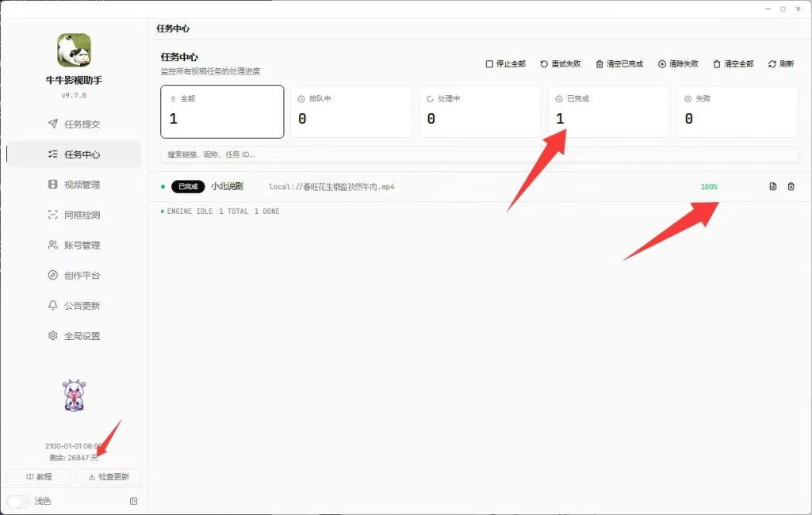Filter tasks by 排队中 card
This screenshot has height=515, width=812.
(351, 112)
